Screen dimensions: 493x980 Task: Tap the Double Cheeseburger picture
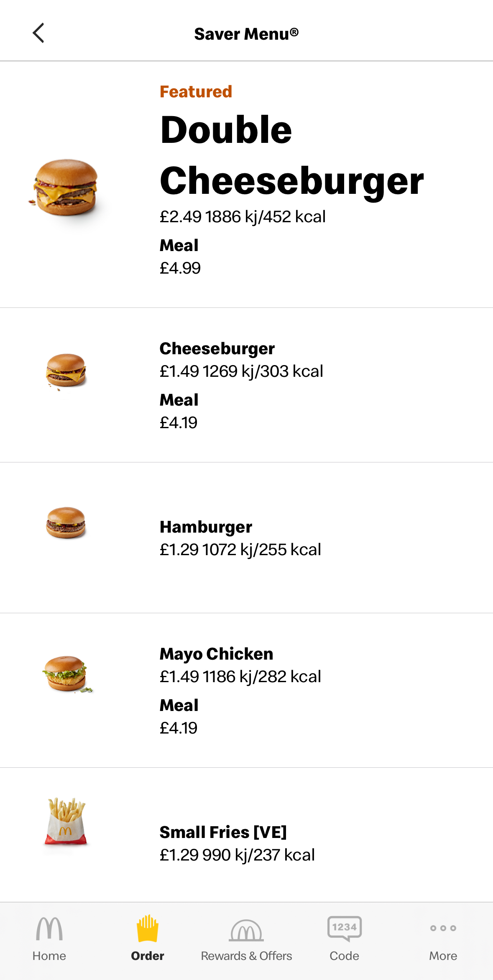[x=66, y=187]
